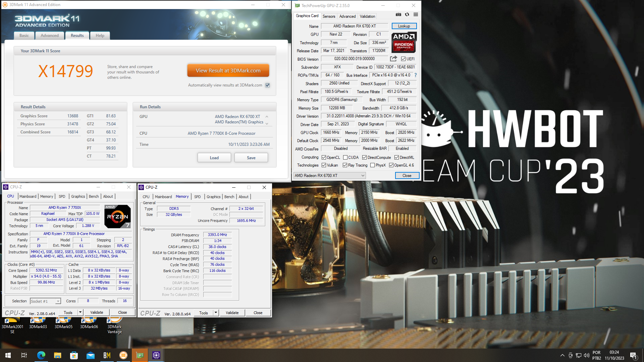This screenshot has height=362, width=644.
Task: Open Microsoft Store from the taskbar
Action: click(x=74, y=355)
